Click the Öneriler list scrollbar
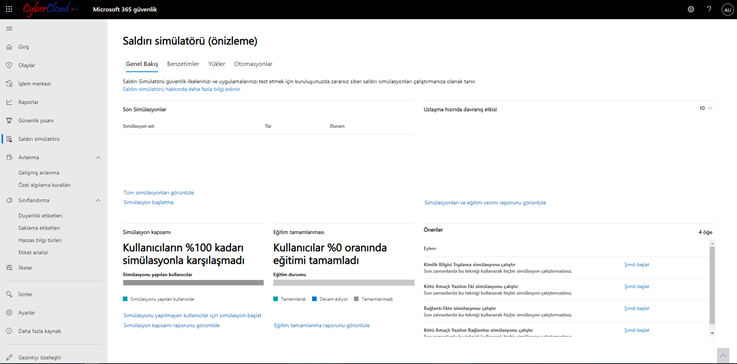 pos(712,285)
